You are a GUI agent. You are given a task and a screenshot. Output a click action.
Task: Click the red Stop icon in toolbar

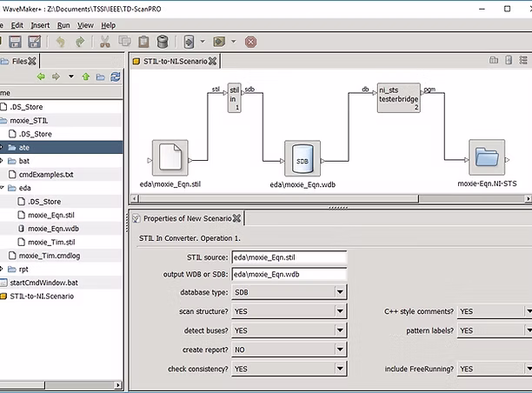(x=250, y=42)
